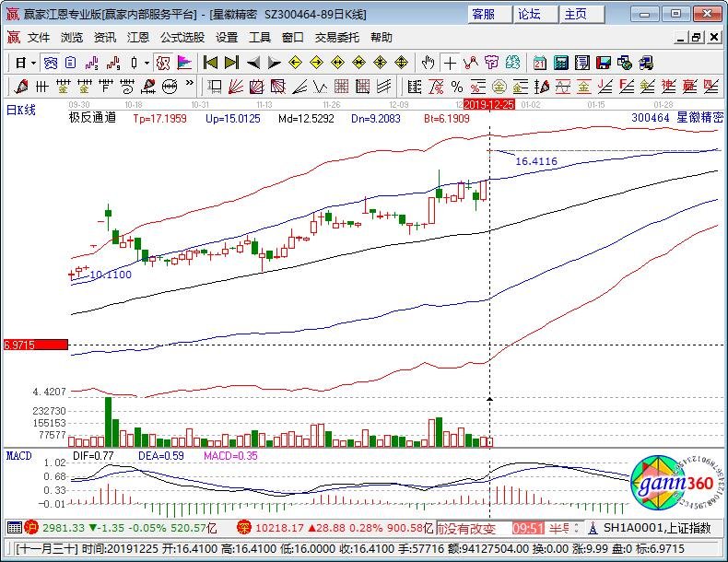
Task: Open the 工具 menu
Action: click(x=260, y=38)
